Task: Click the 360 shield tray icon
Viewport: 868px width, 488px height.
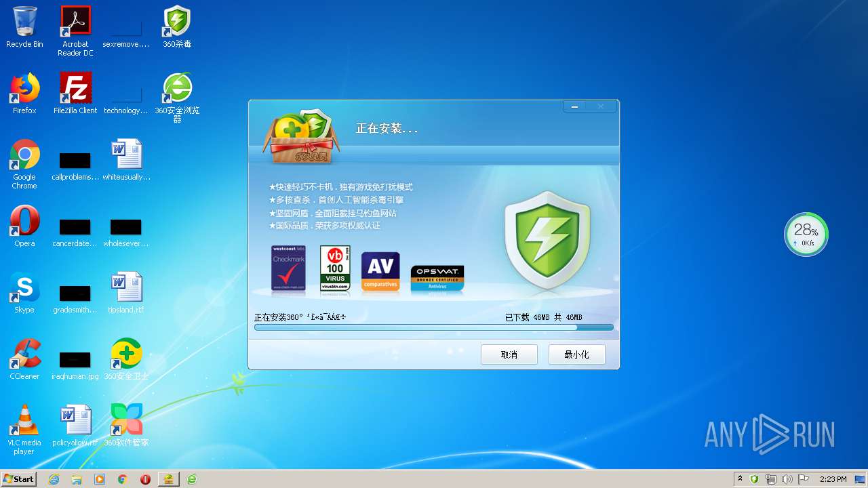Action: pos(754,479)
